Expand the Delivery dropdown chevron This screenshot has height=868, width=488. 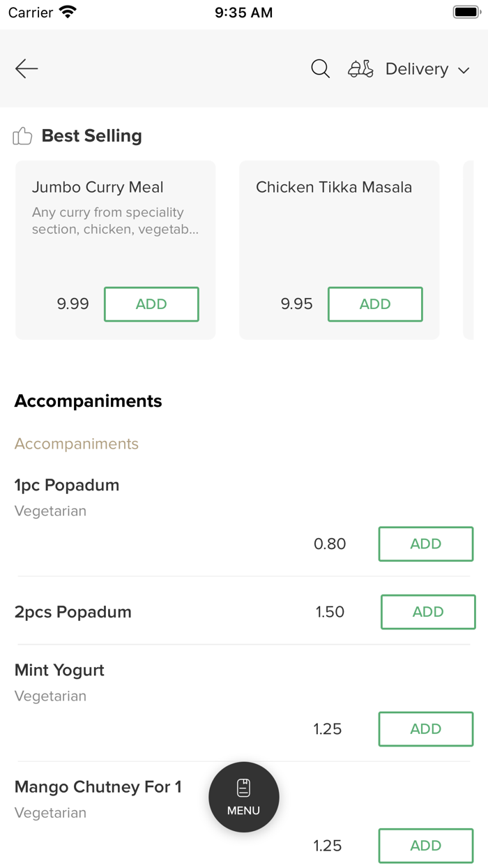click(464, 70)
